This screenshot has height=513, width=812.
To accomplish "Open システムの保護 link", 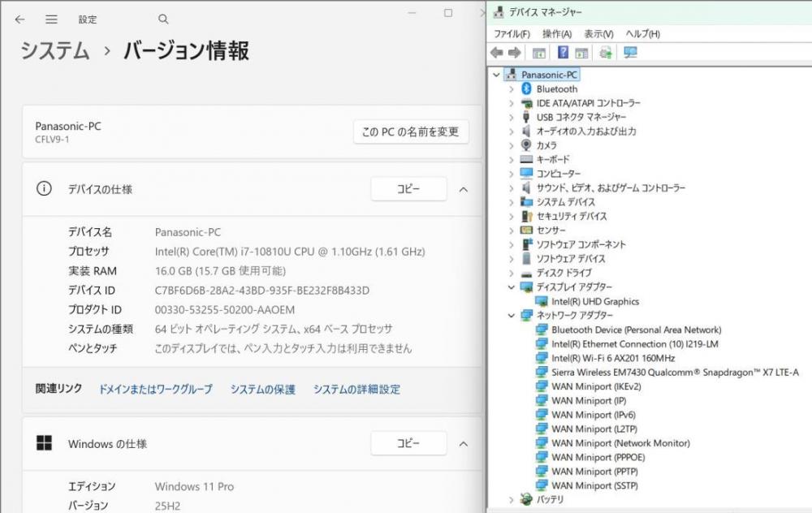I will click(x=262, y=390).
